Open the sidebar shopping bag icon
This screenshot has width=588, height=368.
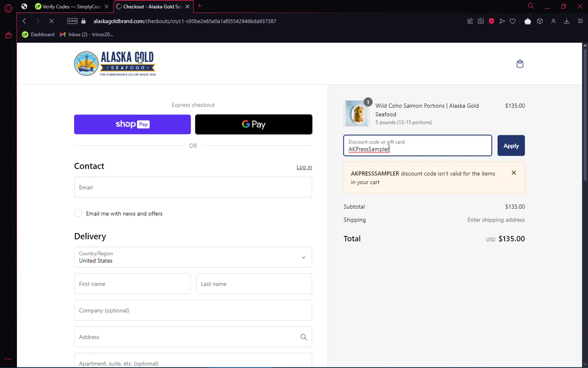click(x=8, y=35)
